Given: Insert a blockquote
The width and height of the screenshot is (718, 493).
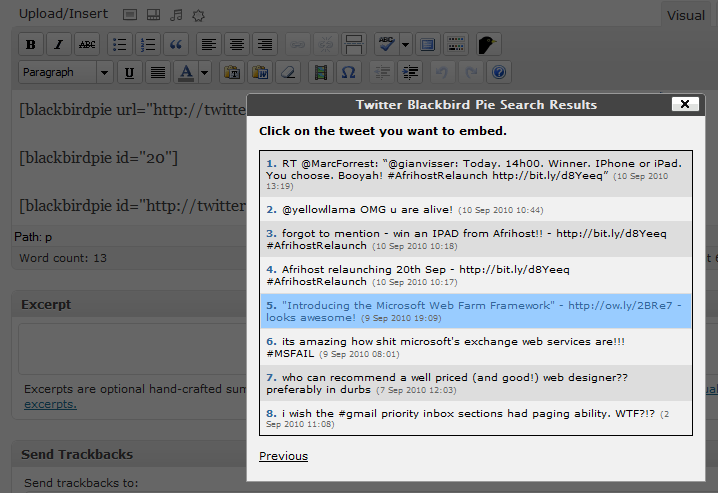Looking at the screenshot, I should (x=176, y=44).
